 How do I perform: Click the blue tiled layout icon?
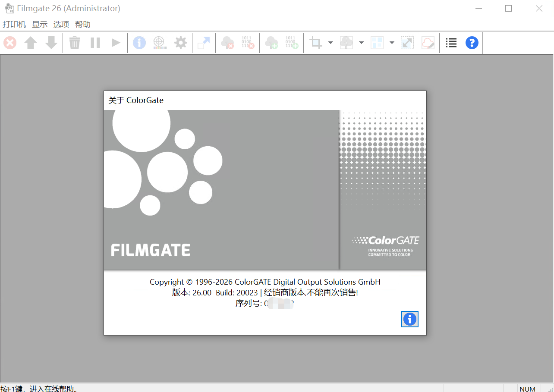(377, 43)
